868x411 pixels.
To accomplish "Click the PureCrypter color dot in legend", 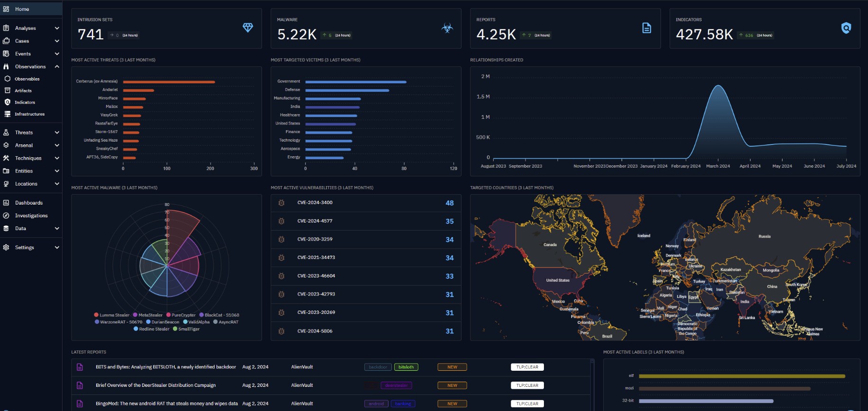I will point(168,315).
